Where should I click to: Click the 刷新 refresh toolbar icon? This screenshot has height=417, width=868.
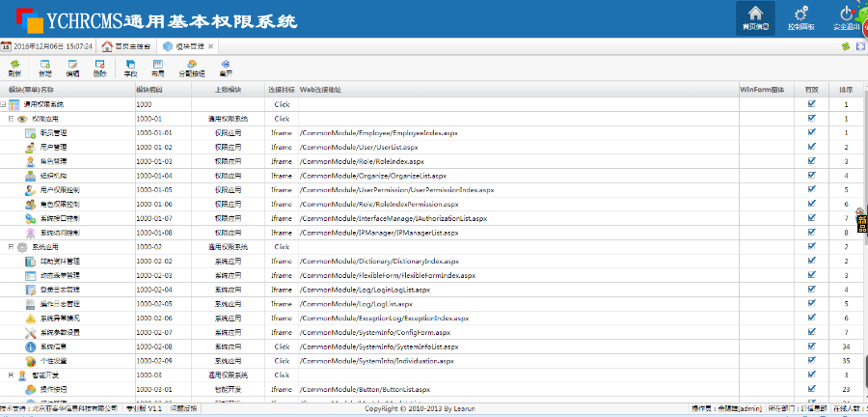point(14,67)
